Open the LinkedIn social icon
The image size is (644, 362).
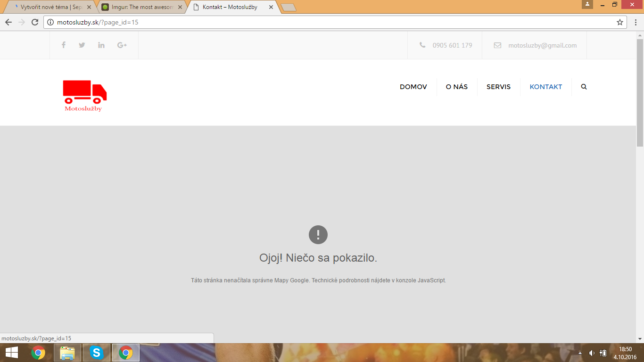(101, 45)
